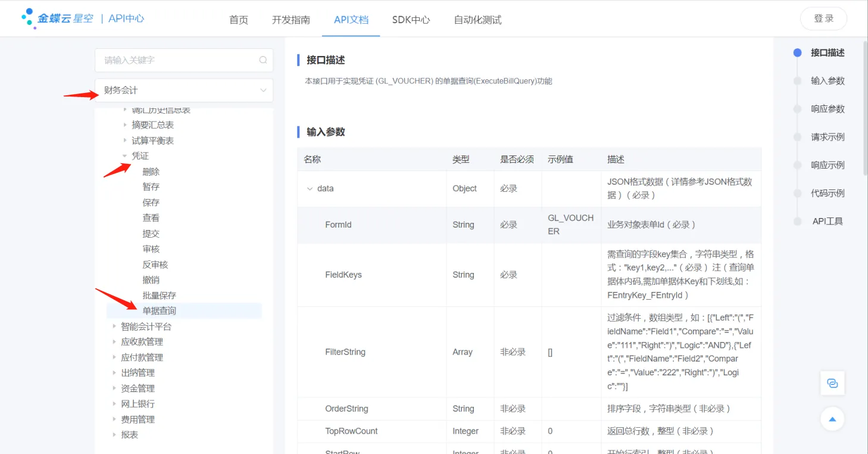Open the 暂存 API item
The height and width of the screenshot is (454, 868).
click(x=151, y=187)
